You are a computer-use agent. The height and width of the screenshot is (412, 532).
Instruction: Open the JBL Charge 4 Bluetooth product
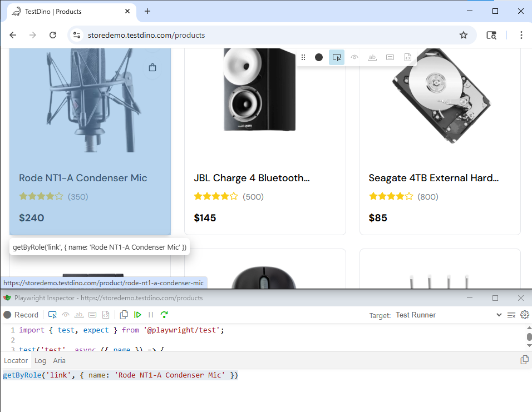[x=252, y=178]
